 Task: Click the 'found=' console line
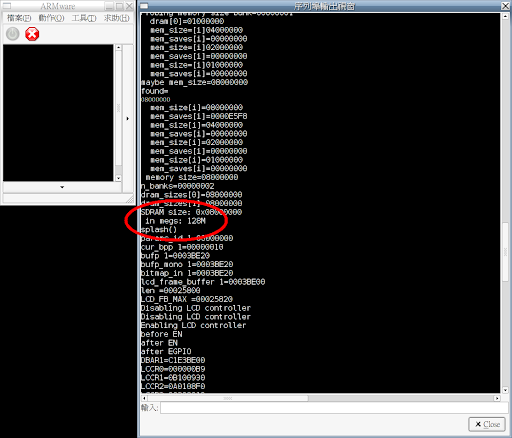154,91
